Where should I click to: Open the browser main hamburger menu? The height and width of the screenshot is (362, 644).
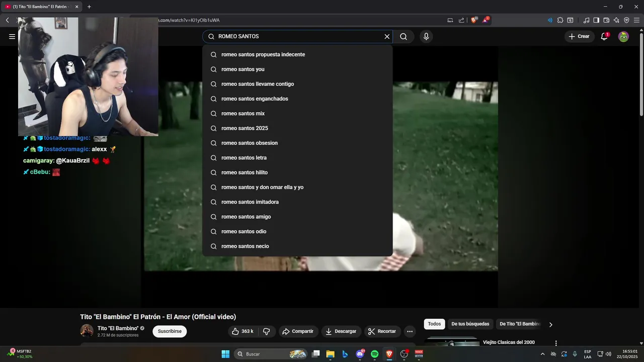pos(636,20)
